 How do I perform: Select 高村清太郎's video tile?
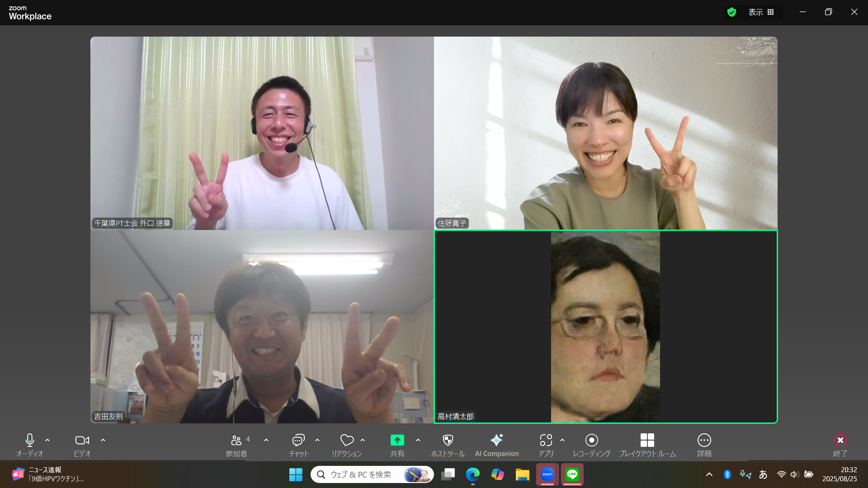[605, 327]
